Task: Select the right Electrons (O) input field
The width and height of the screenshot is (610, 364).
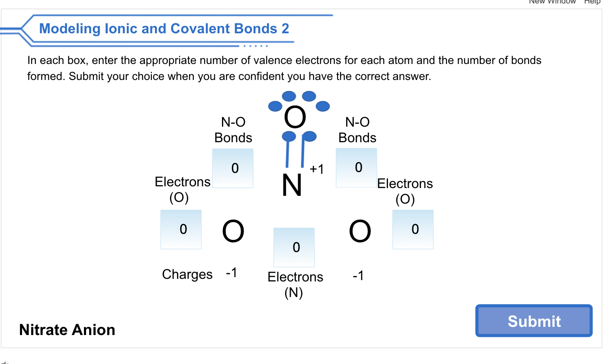Action: coord(413,229)
